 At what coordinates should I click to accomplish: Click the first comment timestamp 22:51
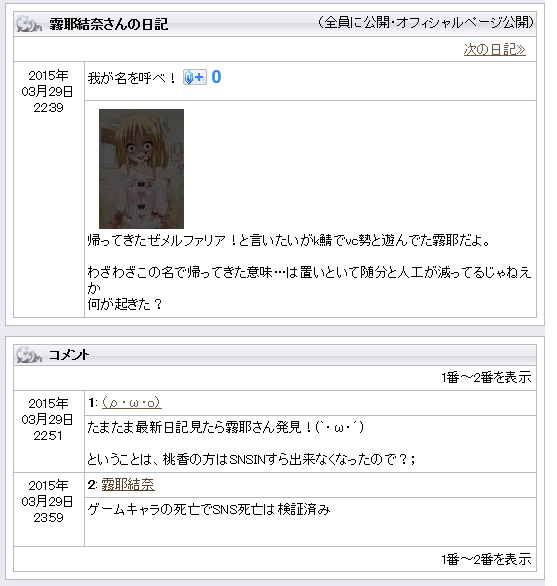[x=48, y=435]
